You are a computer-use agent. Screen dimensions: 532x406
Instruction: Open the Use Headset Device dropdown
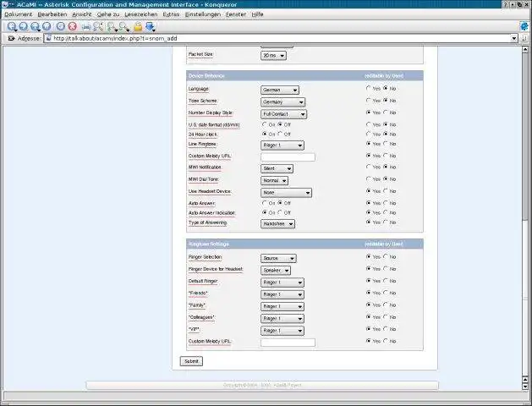[x=287, y=193]
